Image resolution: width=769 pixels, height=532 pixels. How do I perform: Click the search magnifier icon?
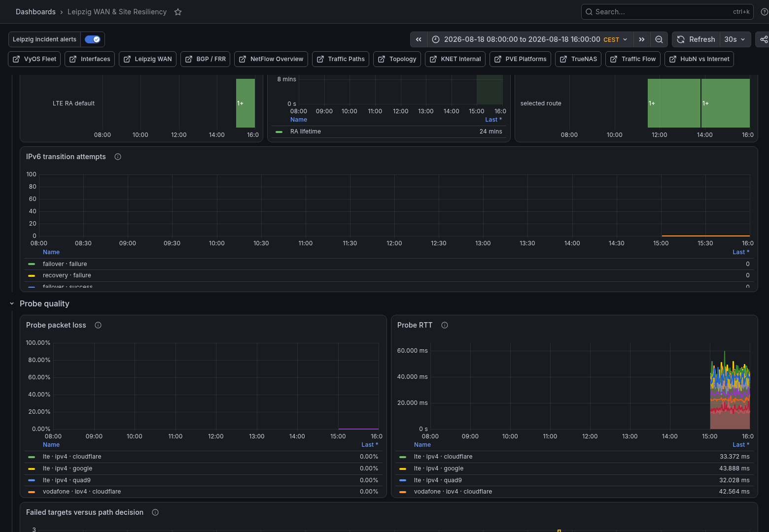click(x=589, y=12)
